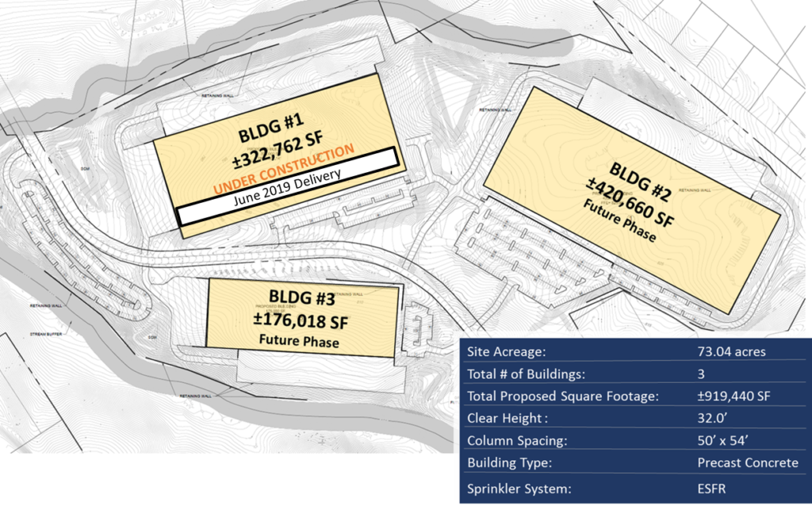The image size is (812, 506).
Task: Click the '73.04 acres' value
Action: (x=731, y=351)
